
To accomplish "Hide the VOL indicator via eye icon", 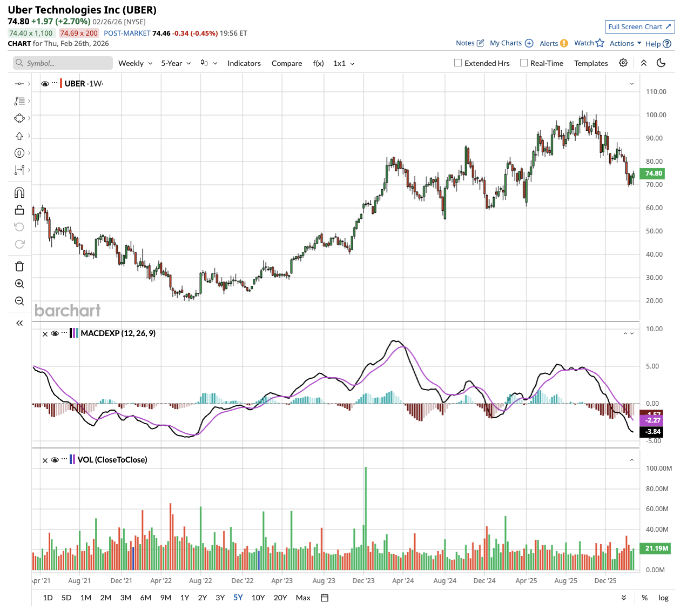I will click(x=55, y=460).
